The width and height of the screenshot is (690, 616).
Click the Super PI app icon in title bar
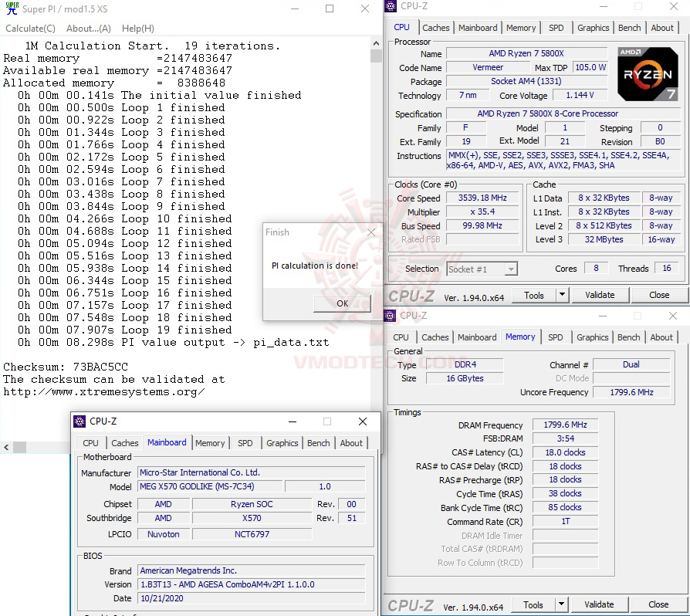tap(12, 8)
